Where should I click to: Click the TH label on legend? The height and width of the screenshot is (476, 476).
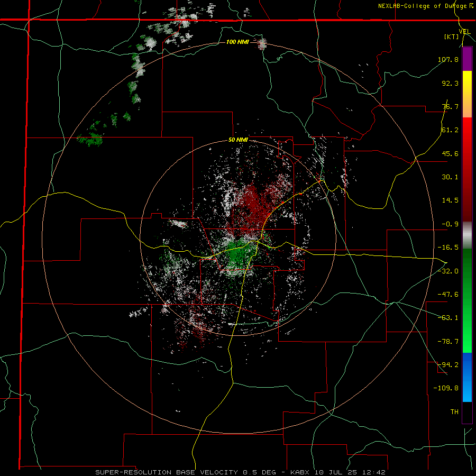(454, 412)
